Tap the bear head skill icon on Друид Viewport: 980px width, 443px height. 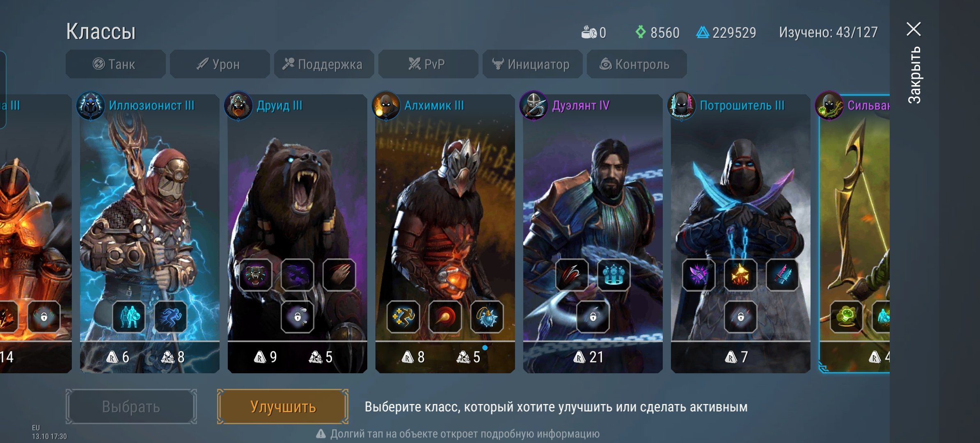point(255,275)
